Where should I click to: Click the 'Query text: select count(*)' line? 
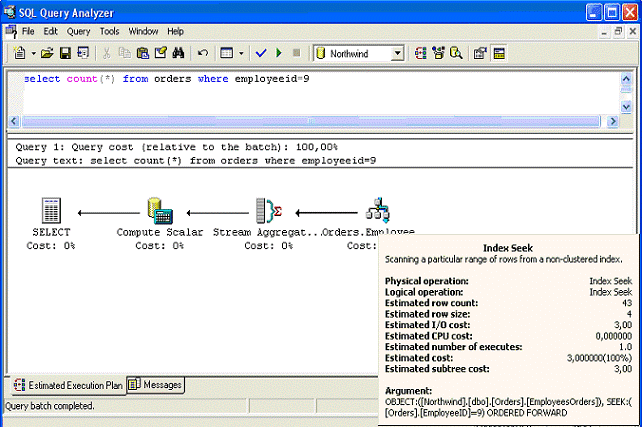(196, 160)
